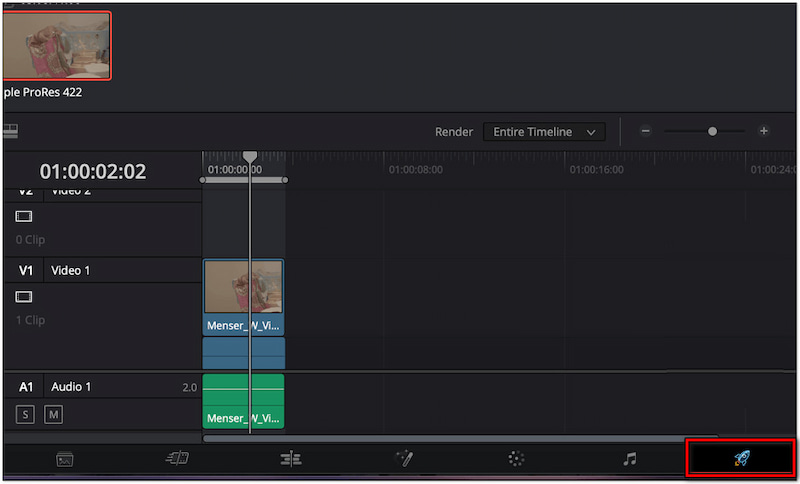Viewport: 800px width, 484px height.
Task: Zoom in timeline with plus button
Action: coord(764,131)
